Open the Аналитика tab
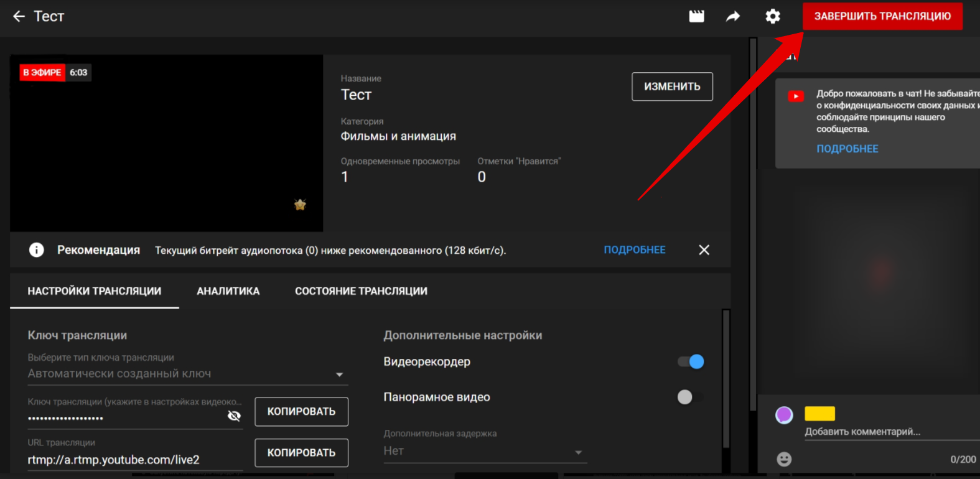The image size is (980, 479). (228, 291)
